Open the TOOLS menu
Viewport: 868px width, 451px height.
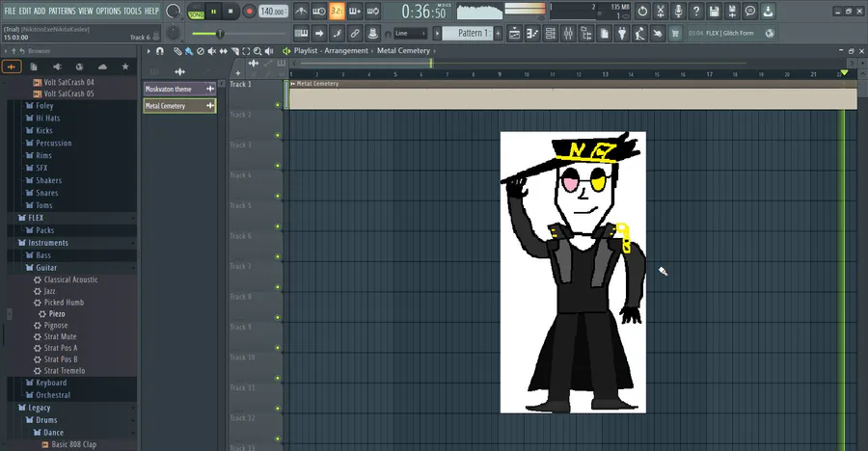[132, 11]
